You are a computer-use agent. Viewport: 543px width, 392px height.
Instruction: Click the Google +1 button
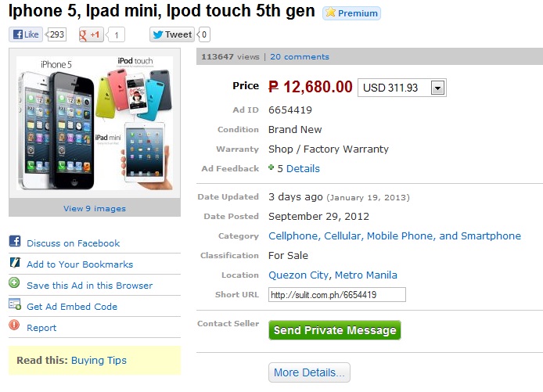(x=91, y=34)
